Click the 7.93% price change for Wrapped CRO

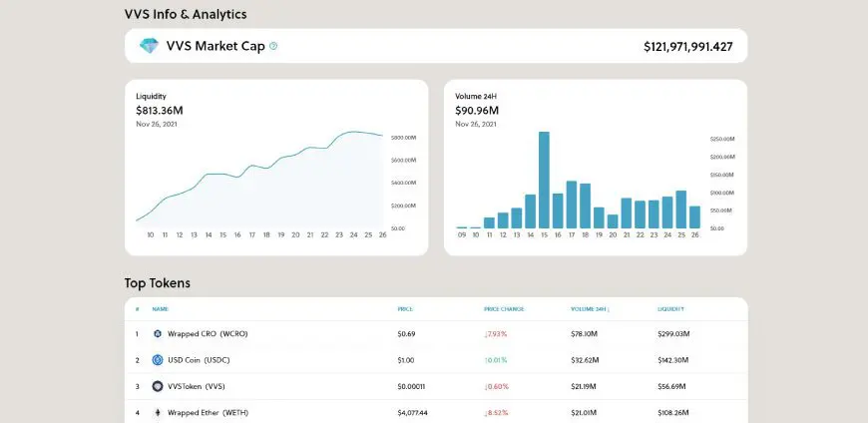point(496,334)
